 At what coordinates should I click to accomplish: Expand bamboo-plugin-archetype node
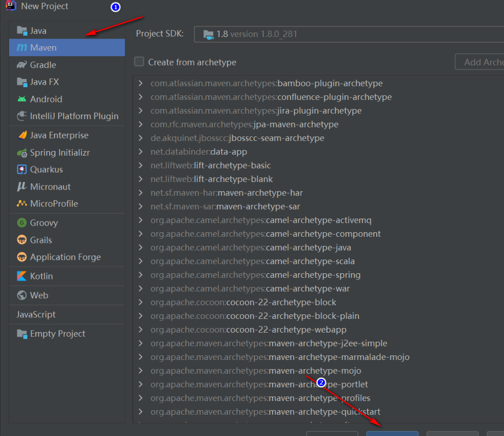click(x=140, y=83)
